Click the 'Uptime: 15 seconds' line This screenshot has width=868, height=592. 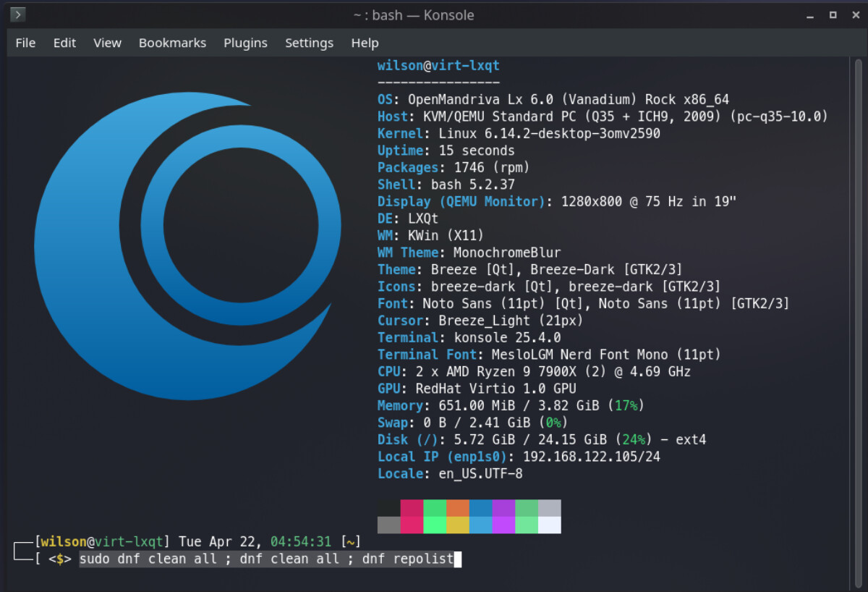[446, 151]
